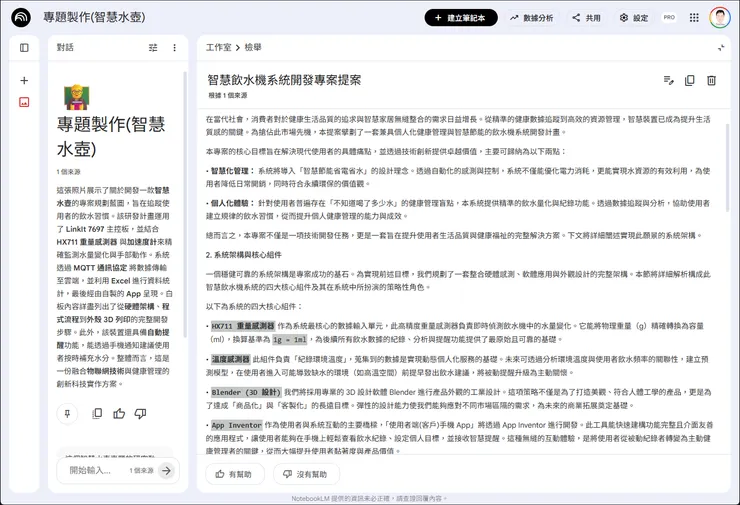The width and height of the screenshot is (740, 505).
Task: Click the report scrollbar
Action: 728,168
